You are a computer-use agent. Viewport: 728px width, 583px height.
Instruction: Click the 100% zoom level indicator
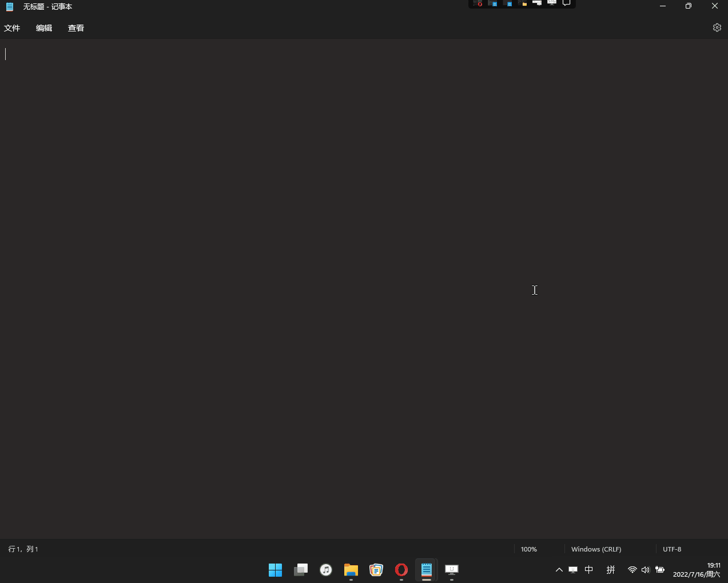point(528,549)
